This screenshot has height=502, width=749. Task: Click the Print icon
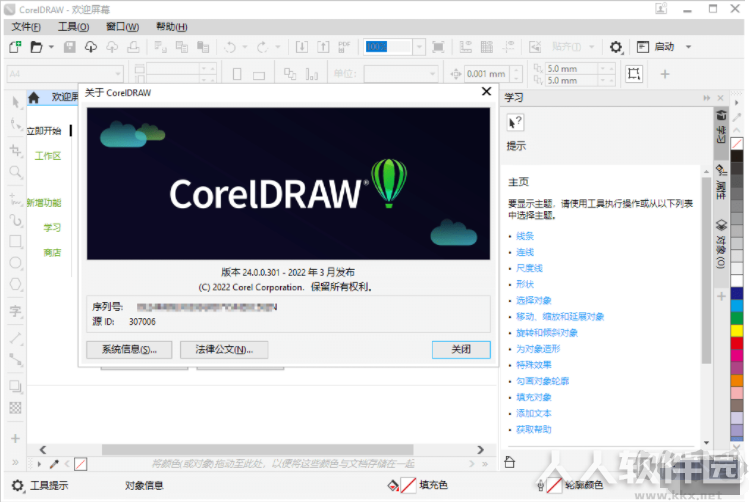133,47
